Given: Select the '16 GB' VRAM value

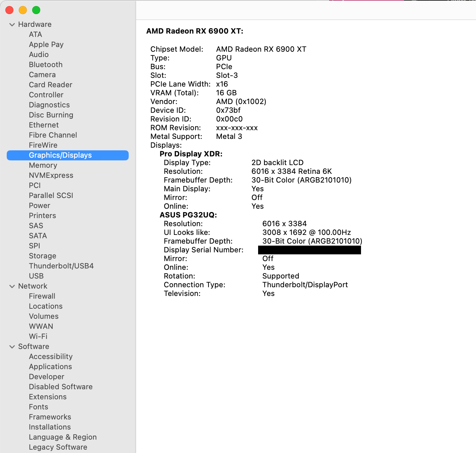Looking at the screenshot, I should (x=226, y=93).
